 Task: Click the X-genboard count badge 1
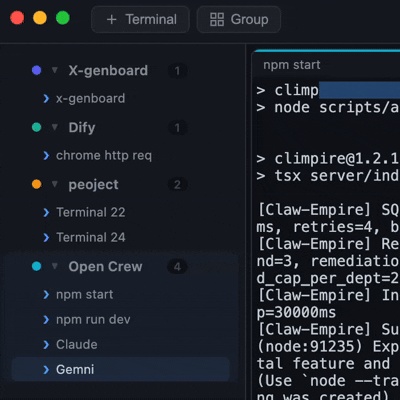pyautogui.click(x=177, y=71)
